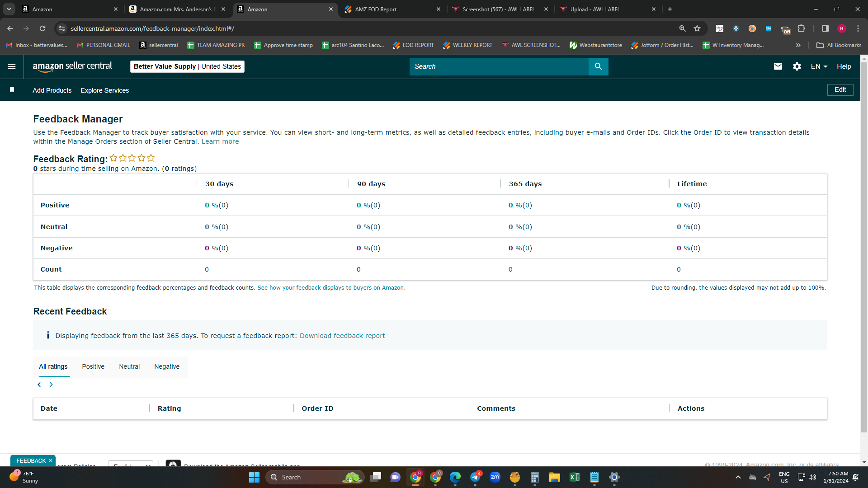The height and width of the screenshot is (488, 868).
Task: Expand the hidden bookmarks chevron
Action: tap(798, 45)
